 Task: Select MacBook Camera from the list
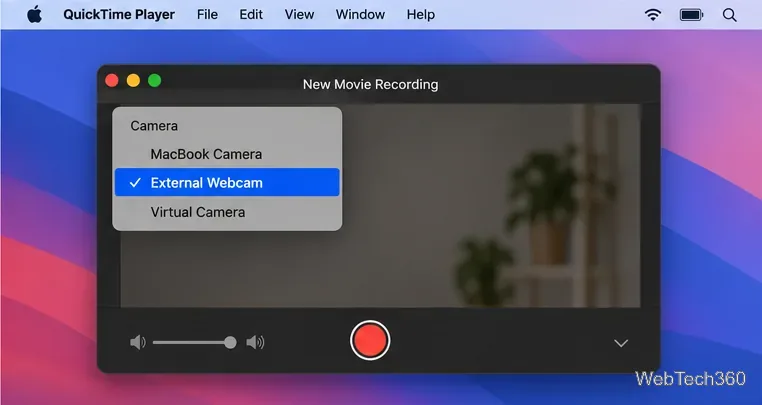[227, 154]
